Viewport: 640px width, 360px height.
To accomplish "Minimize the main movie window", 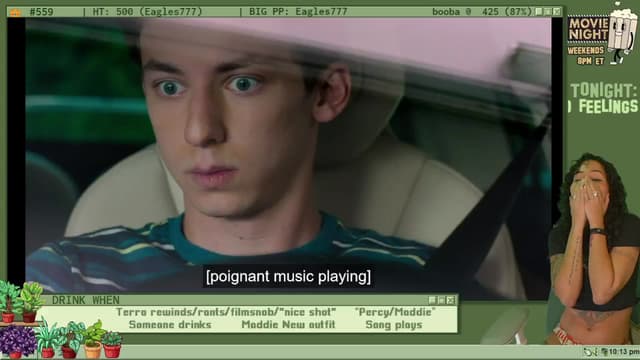I will (539, 12).
